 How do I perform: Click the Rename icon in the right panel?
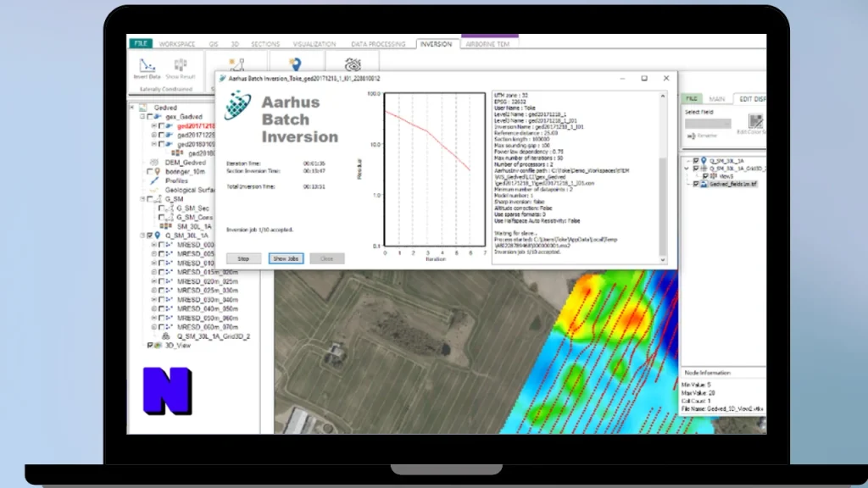click(x=692, y=136)
